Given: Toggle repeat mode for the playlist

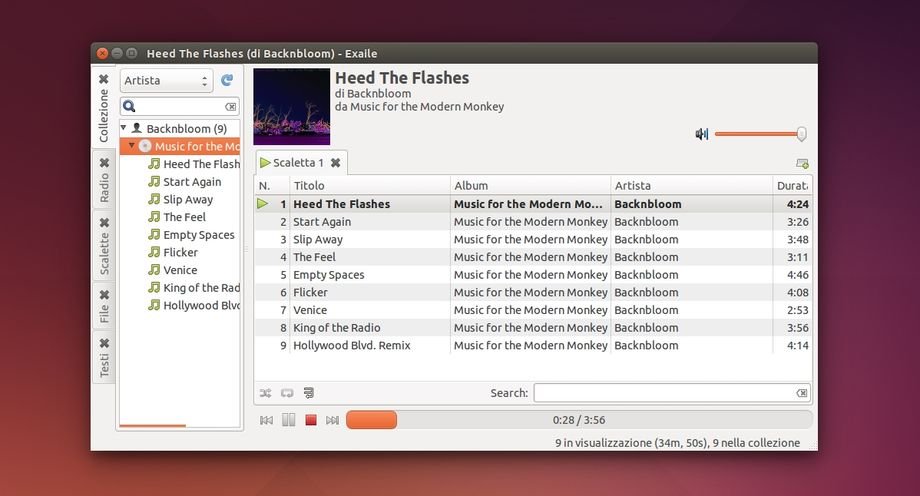Looking at the screenshot, I should coord(287,393).
